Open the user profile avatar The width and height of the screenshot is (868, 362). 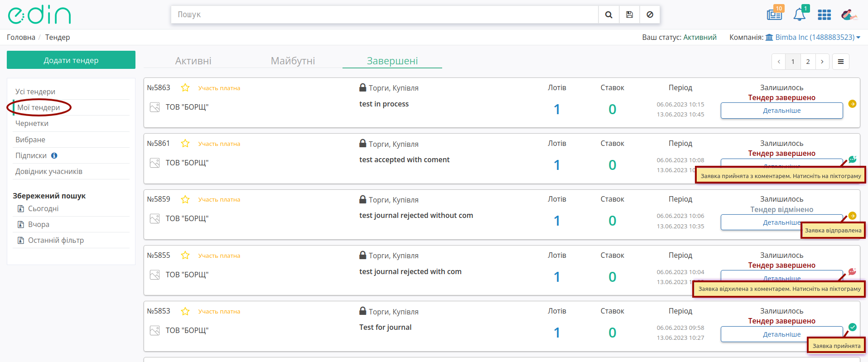point(849,14)
